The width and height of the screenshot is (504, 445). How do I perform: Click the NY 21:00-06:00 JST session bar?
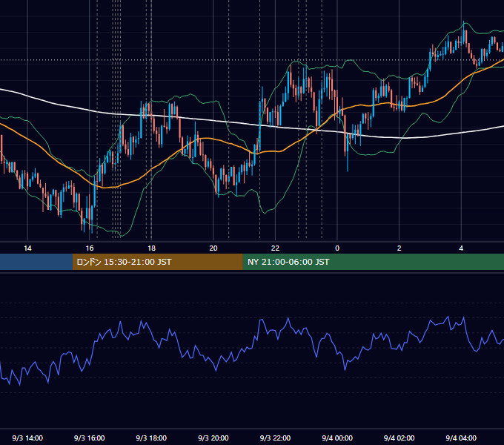373,262
